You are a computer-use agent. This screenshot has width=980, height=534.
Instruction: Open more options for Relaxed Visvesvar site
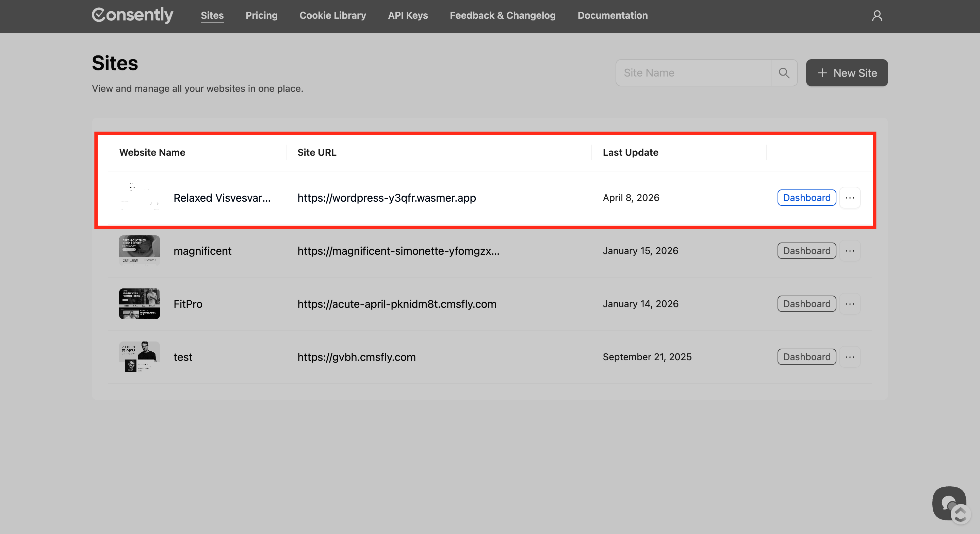point(850,198)
